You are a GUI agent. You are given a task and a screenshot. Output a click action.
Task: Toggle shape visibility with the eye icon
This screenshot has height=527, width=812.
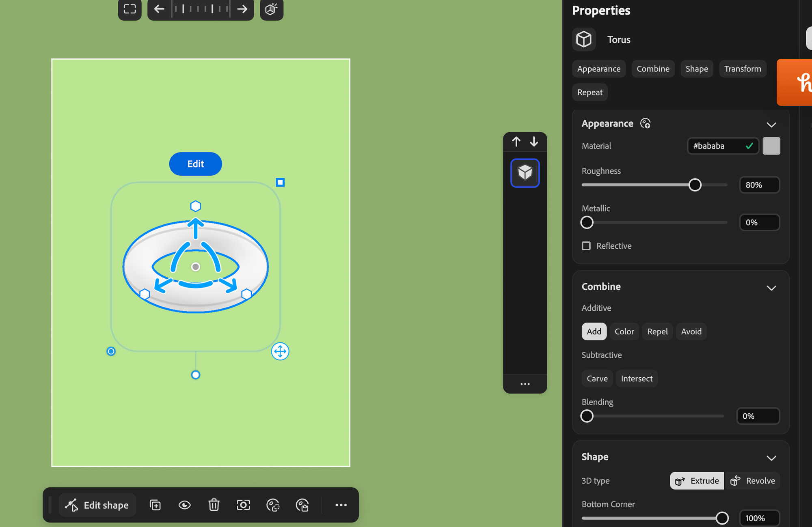(185, 505)
